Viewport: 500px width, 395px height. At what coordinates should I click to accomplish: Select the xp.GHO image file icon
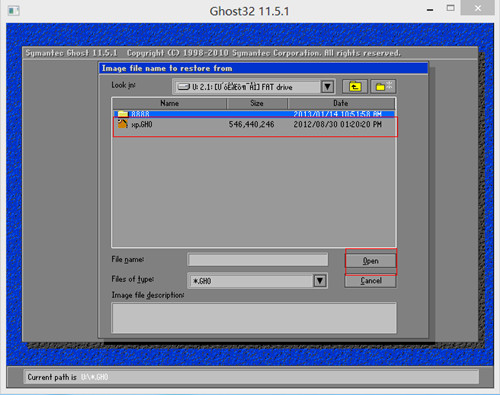[x=123, y=124]
